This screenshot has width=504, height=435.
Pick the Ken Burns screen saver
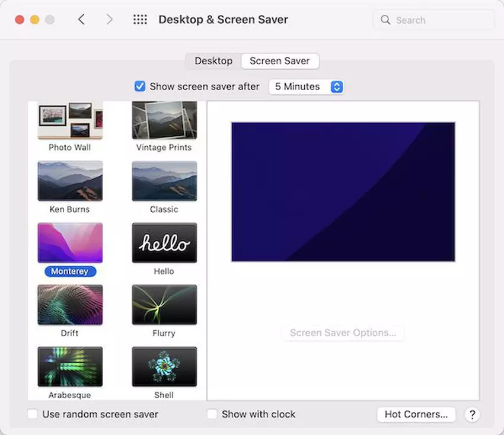coord(70,181)
